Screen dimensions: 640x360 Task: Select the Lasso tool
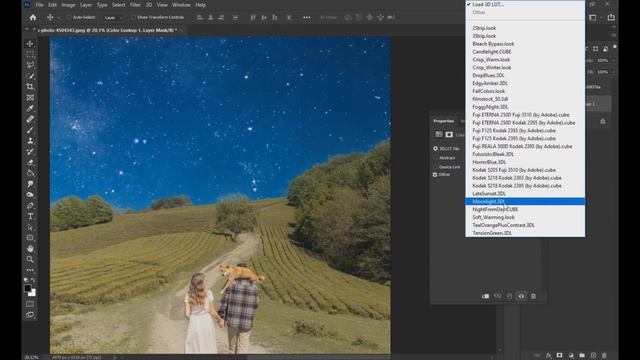coord(30,65)
